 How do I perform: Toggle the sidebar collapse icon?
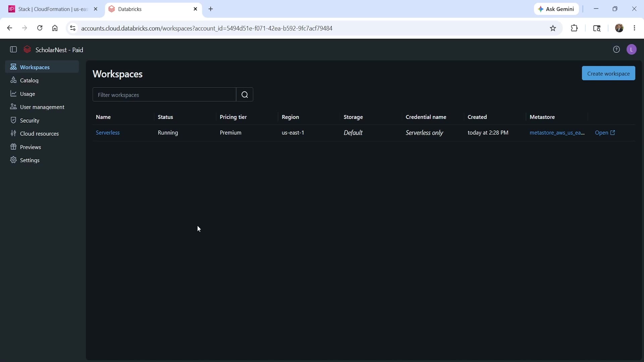(13, 50)
